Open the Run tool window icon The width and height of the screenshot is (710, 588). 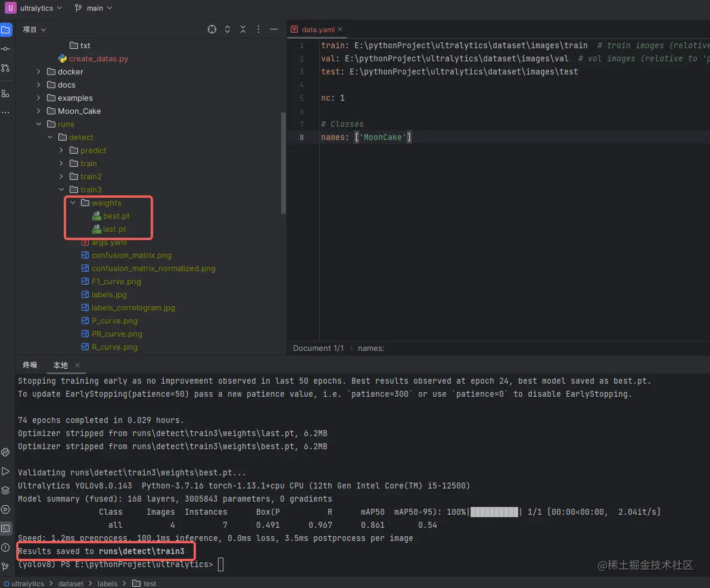point(5,471)
